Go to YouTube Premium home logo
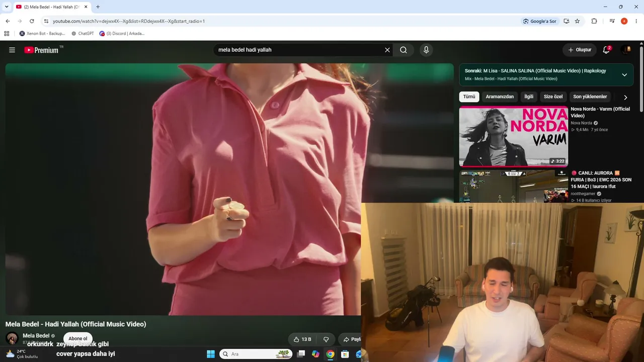The image size is (644, 362). coord(41,50)
